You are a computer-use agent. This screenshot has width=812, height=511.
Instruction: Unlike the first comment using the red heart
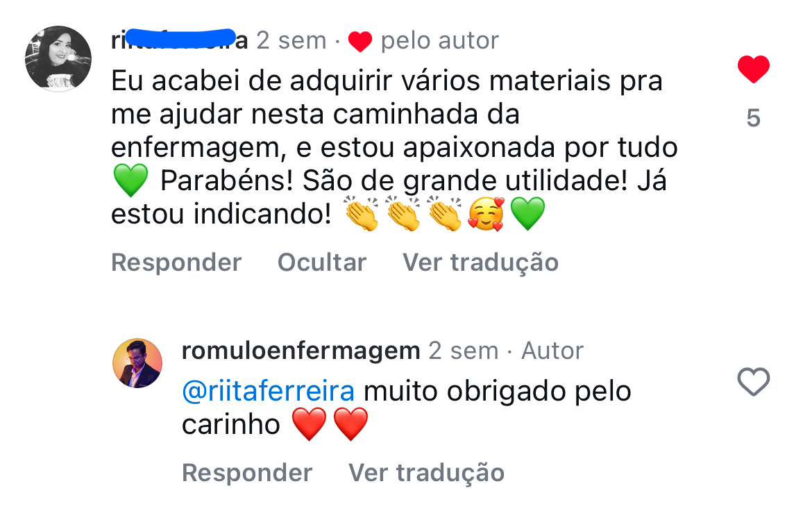coord(753,70)
